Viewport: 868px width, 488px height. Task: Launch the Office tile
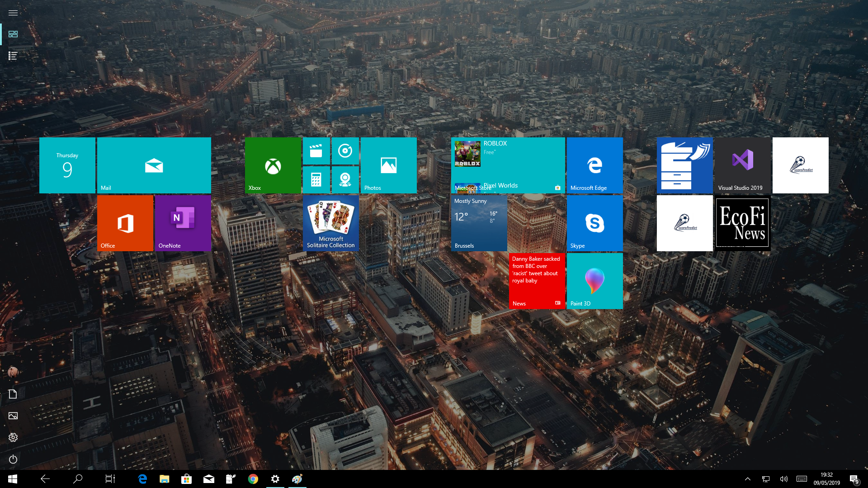point(125,223)
